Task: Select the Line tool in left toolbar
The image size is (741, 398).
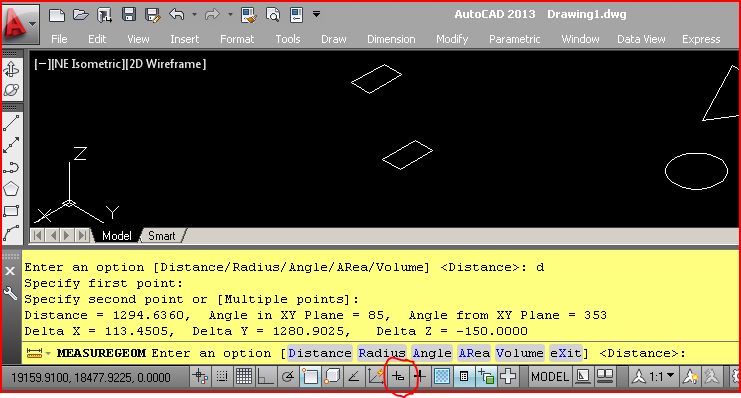Action: tap(11, 123)
